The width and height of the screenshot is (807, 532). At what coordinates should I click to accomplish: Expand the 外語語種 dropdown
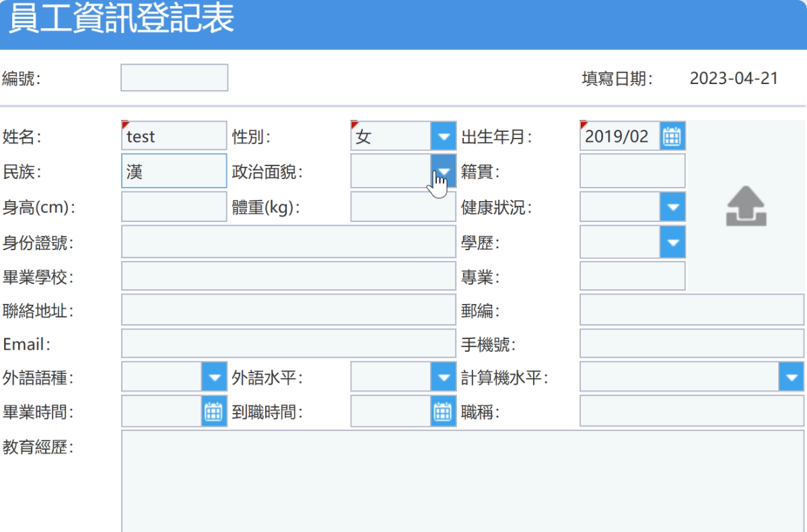(x=214, y=378)
